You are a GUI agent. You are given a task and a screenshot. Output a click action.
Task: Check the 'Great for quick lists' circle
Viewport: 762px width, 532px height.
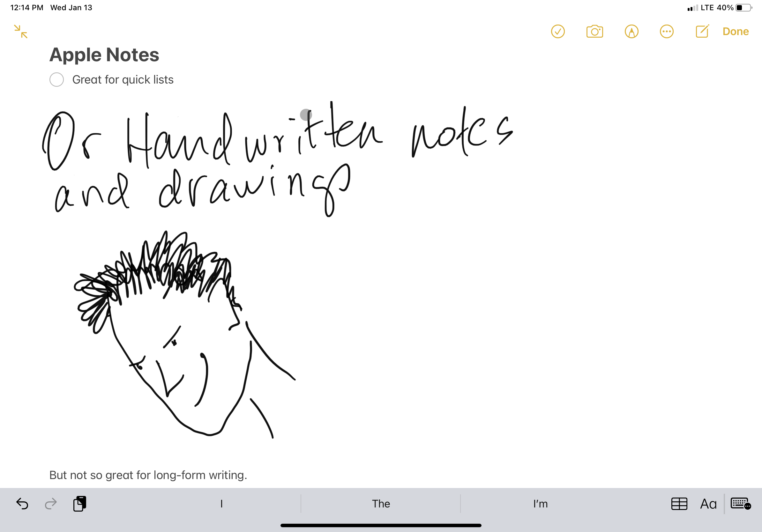pyautogui.click(x=56, y=80)
